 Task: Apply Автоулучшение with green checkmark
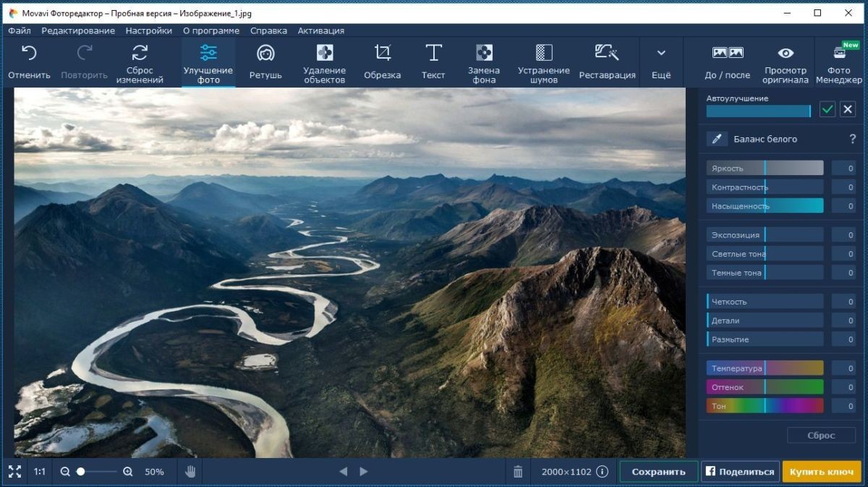[x=828, y=109]
